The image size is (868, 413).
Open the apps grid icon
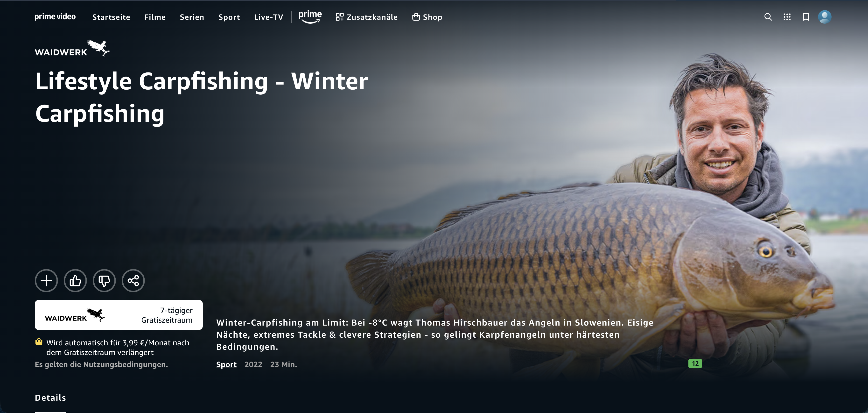(787, 17)
